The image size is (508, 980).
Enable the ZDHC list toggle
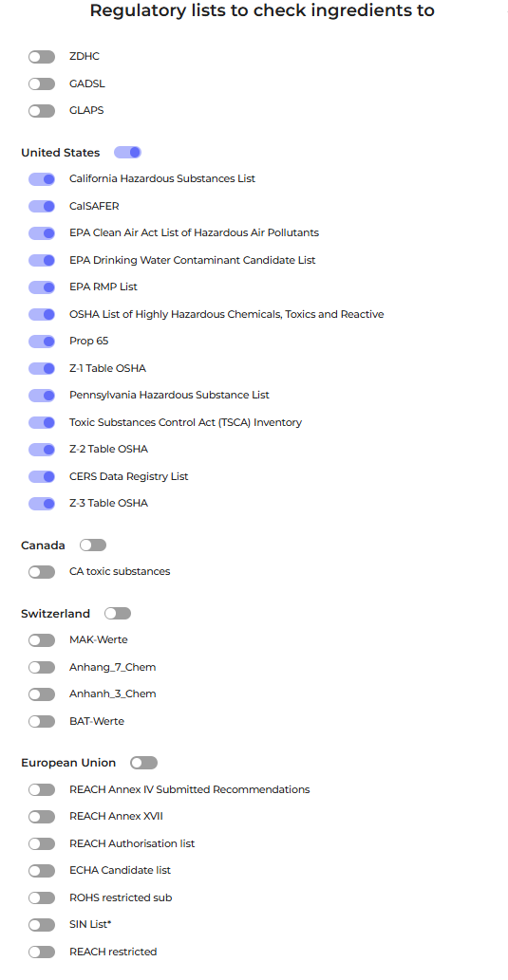[x=41, y=57]
